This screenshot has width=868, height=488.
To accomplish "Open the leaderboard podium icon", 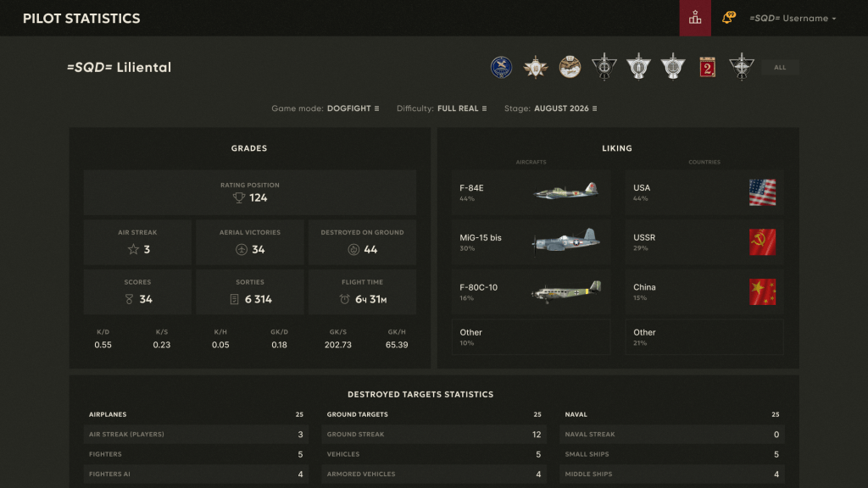I will coord(695,19).
